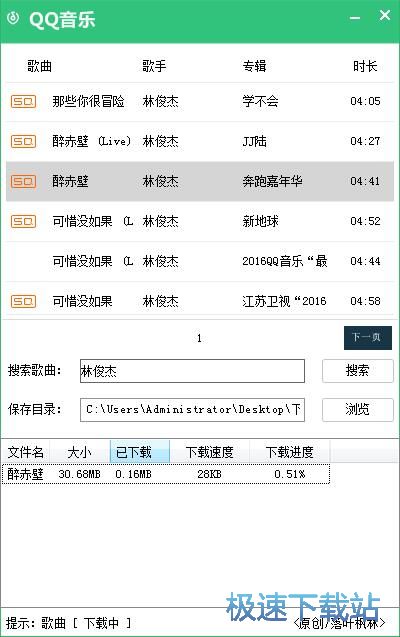This screenshot has height=637, width=400.
Task: Click the 专辑 column heading
Action: point(255,66)
